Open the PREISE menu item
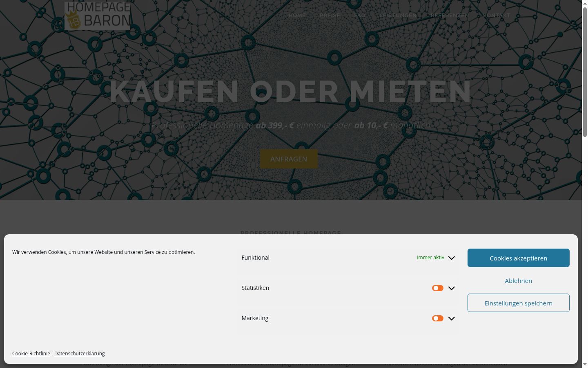The height and width of the screenshot is (368, 588). (330, 16)
